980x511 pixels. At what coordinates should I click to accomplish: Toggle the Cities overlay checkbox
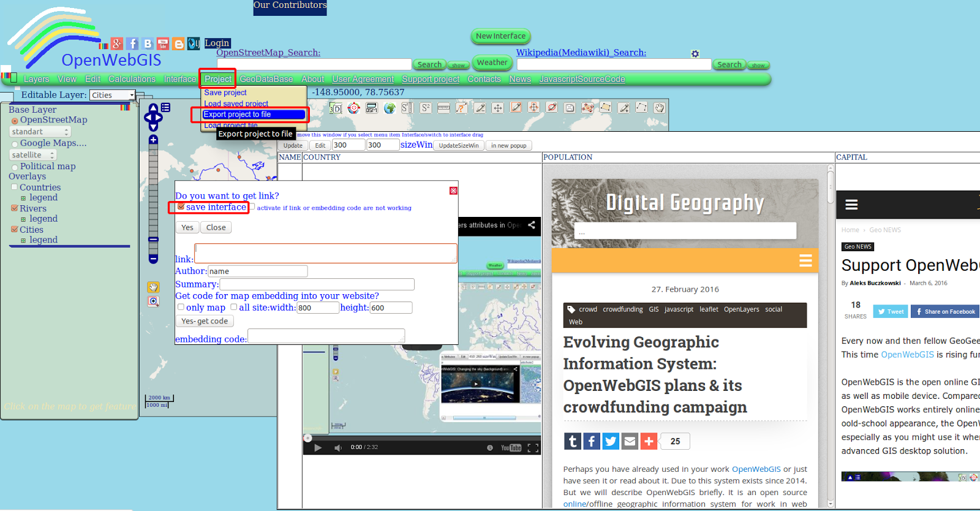(14, 229)
